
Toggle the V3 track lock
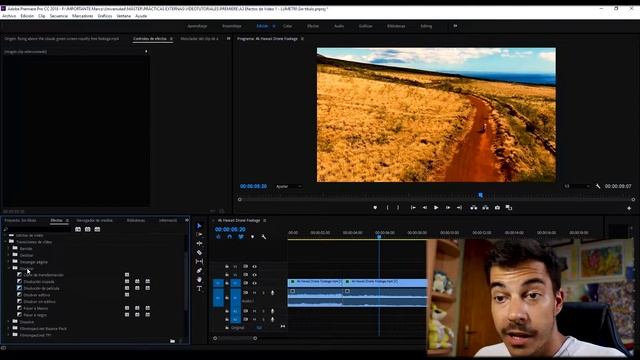(x=227, y=267)
